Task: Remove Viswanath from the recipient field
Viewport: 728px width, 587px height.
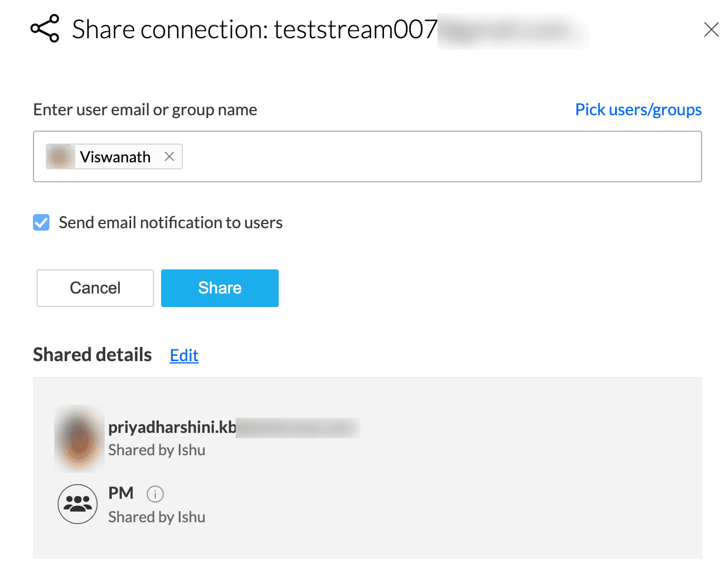Action: (169, 156)
